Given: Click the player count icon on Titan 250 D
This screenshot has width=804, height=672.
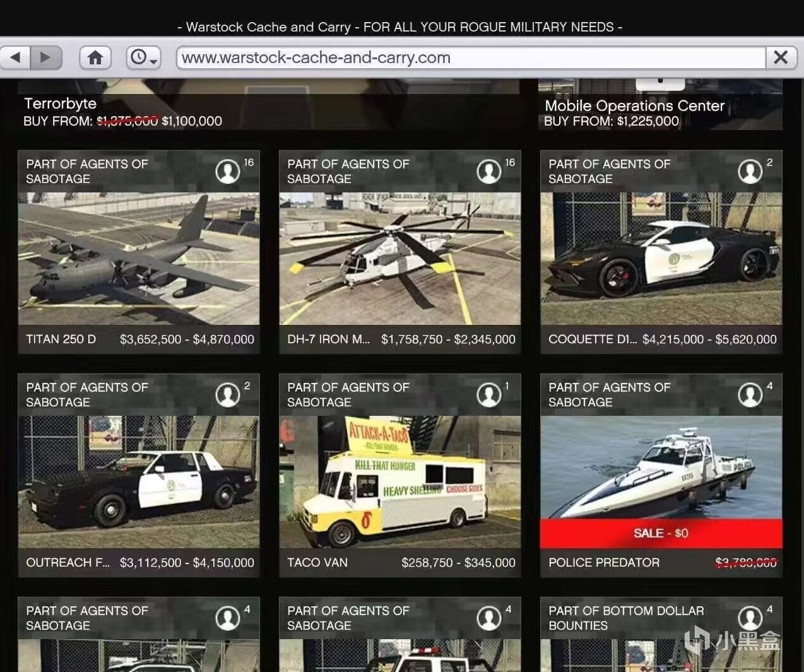Looking at the screenshot, I should [227, 171].
